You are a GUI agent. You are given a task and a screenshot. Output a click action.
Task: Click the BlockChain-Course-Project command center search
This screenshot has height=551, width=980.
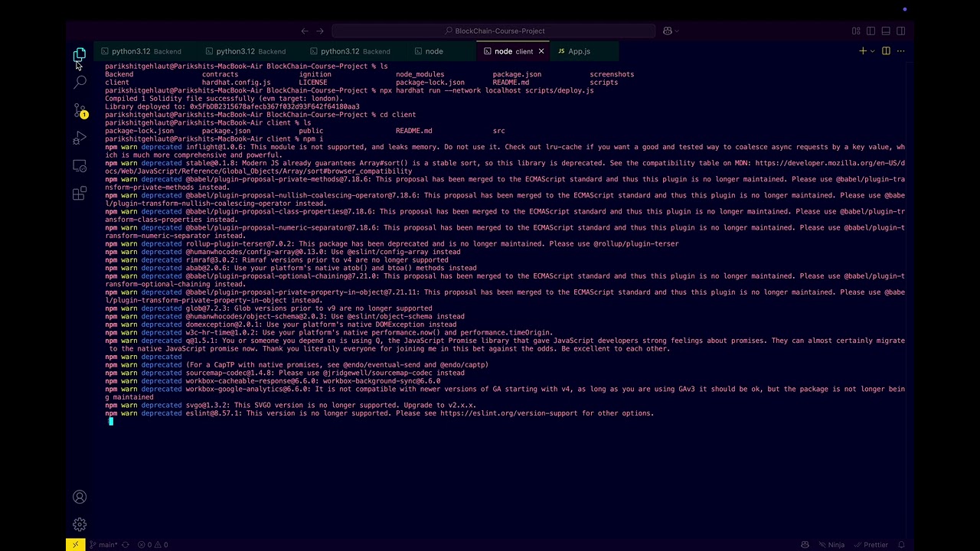(494, 31)
